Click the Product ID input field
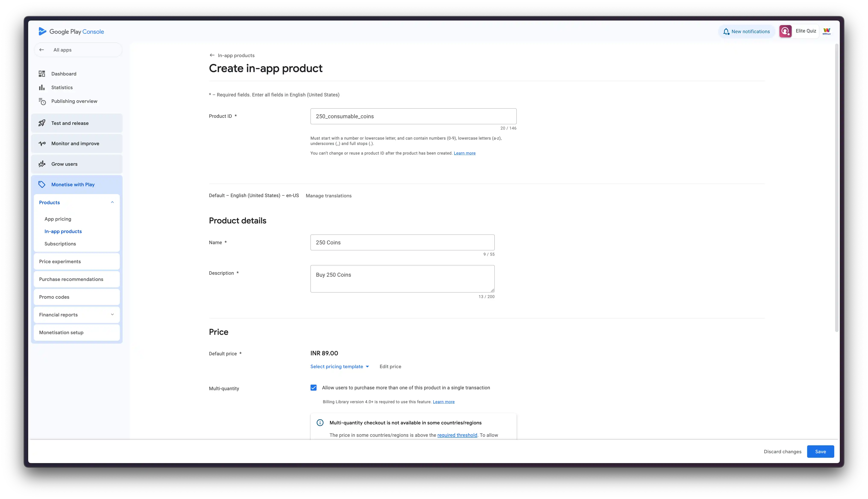Image resolution: width=868 pixels, height=499 pixels. tap(413, 116)
